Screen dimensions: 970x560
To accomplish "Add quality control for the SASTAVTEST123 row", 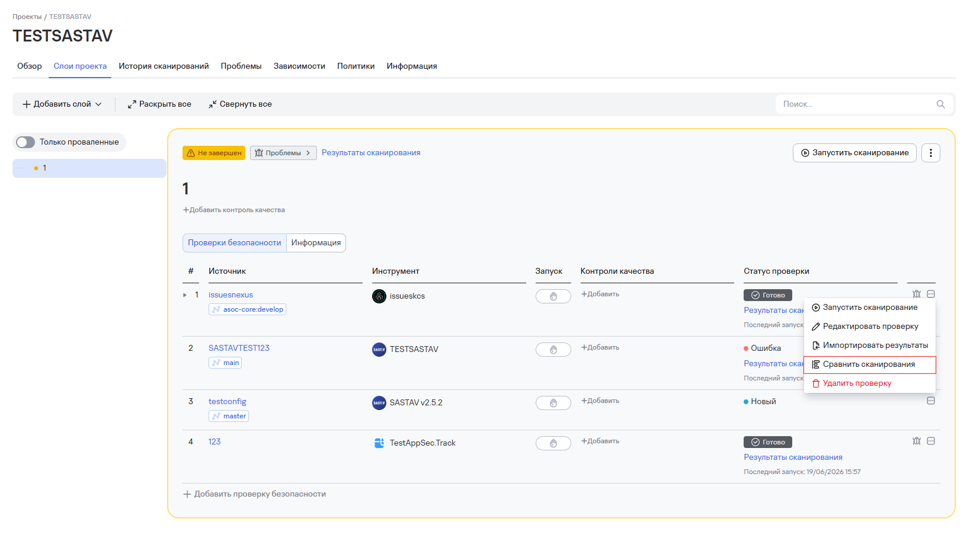I will [600, 347].
